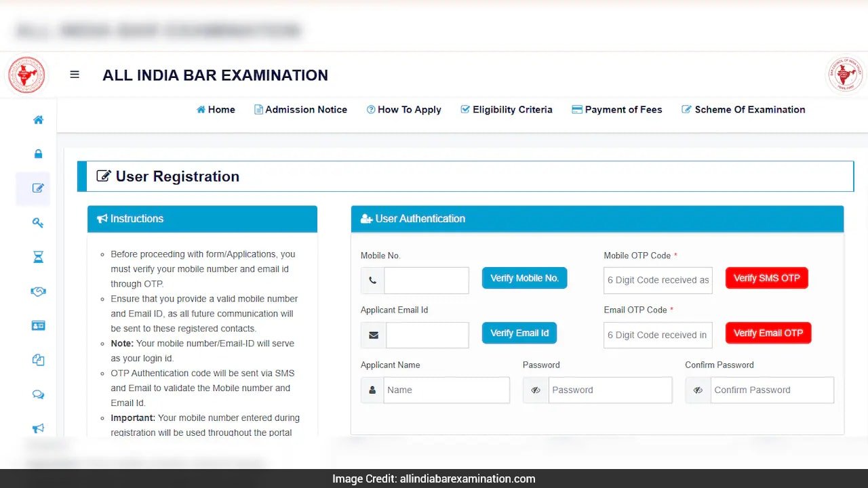Select the edit/registration icon in the sidebar
Image resolution: width=868 pixels, height=488 pixels.
(39, 188)
